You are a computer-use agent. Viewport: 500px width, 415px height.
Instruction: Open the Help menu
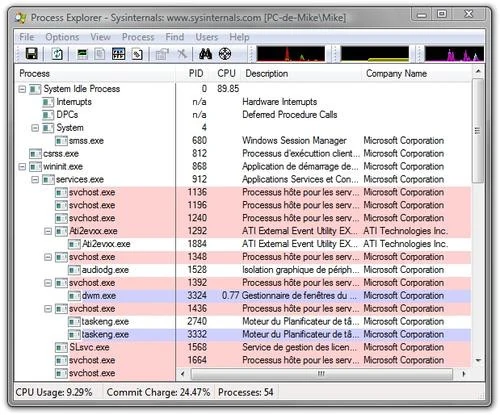pyautogui.click(x=239, y=37)
